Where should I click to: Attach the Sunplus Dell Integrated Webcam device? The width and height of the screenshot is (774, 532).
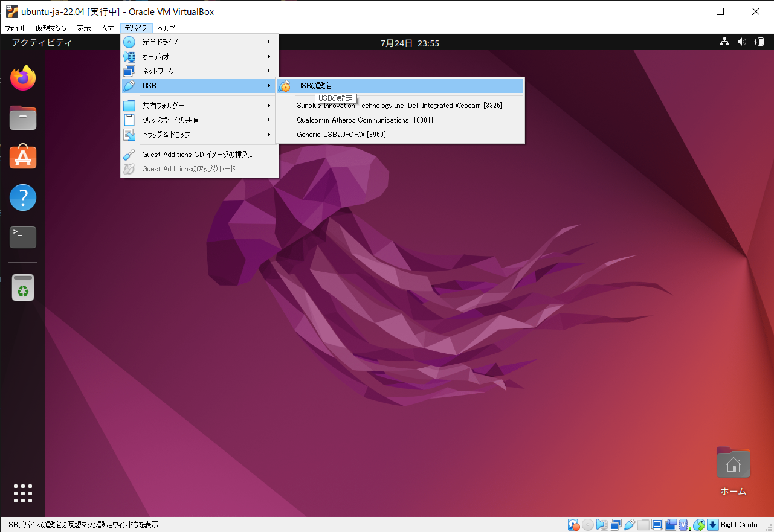(400, 106)
